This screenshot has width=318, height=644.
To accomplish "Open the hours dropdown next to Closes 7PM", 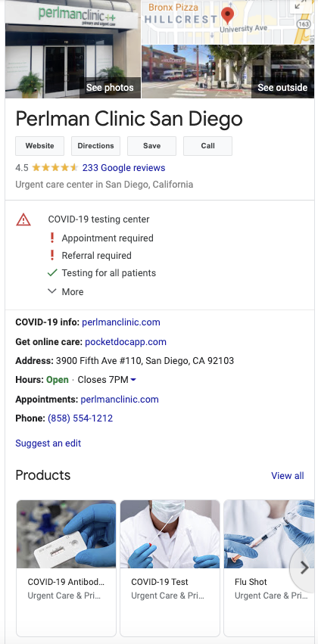I will point(133,380).
